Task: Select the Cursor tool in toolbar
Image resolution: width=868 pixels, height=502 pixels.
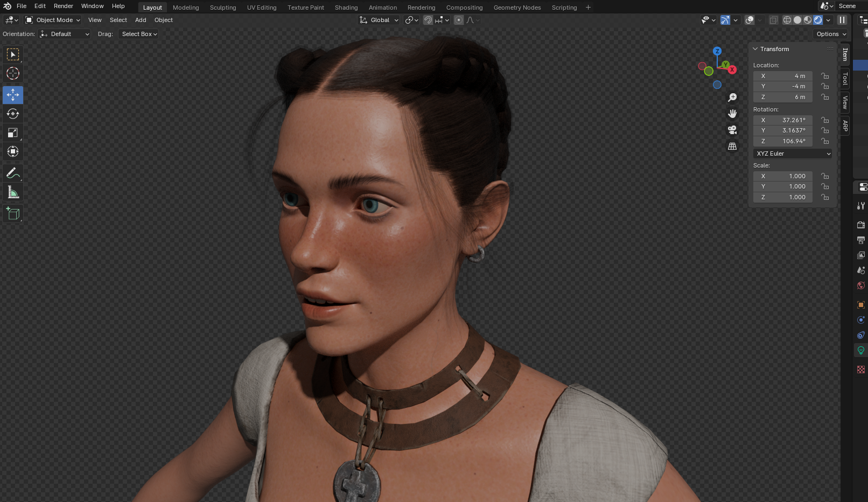Action: pos(13,73)
